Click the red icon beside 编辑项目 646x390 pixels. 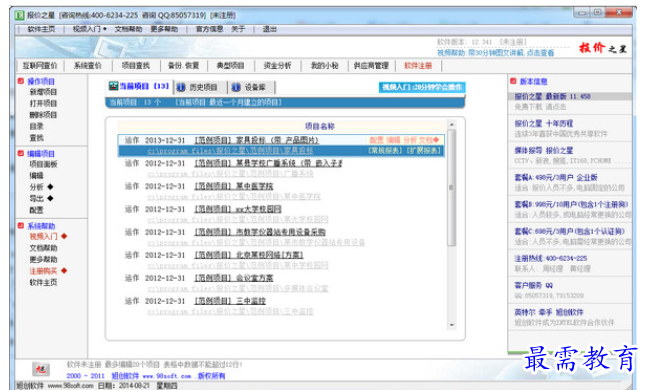(x=21, y=153)
